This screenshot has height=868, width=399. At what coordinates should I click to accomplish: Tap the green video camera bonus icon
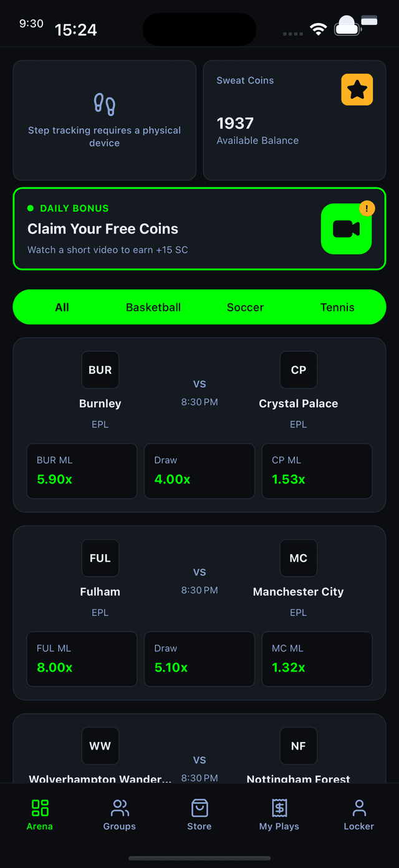(347, 229)
